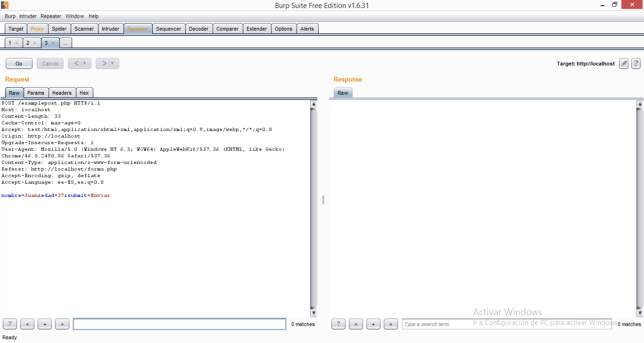This screenshot has width=644, height=343.
Task: Click the Go button to send request
Action: (19, 64)
